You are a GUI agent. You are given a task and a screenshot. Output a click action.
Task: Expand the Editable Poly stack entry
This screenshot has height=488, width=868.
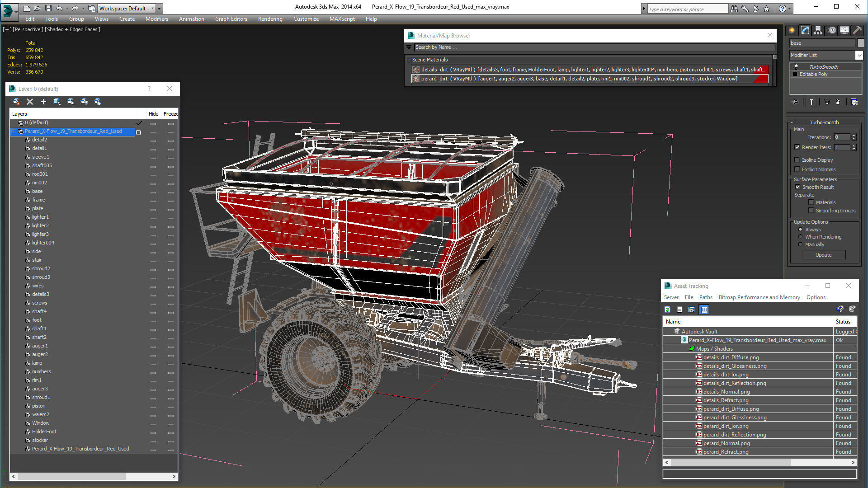click(x=795, y=74)
